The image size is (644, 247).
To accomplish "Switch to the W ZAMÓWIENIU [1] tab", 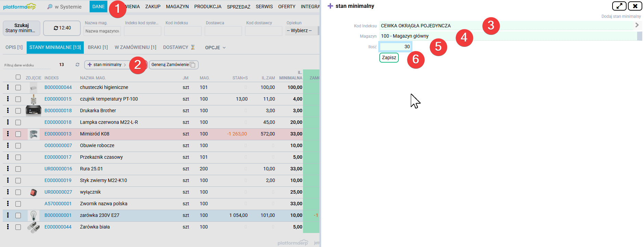I will (135, 47).
